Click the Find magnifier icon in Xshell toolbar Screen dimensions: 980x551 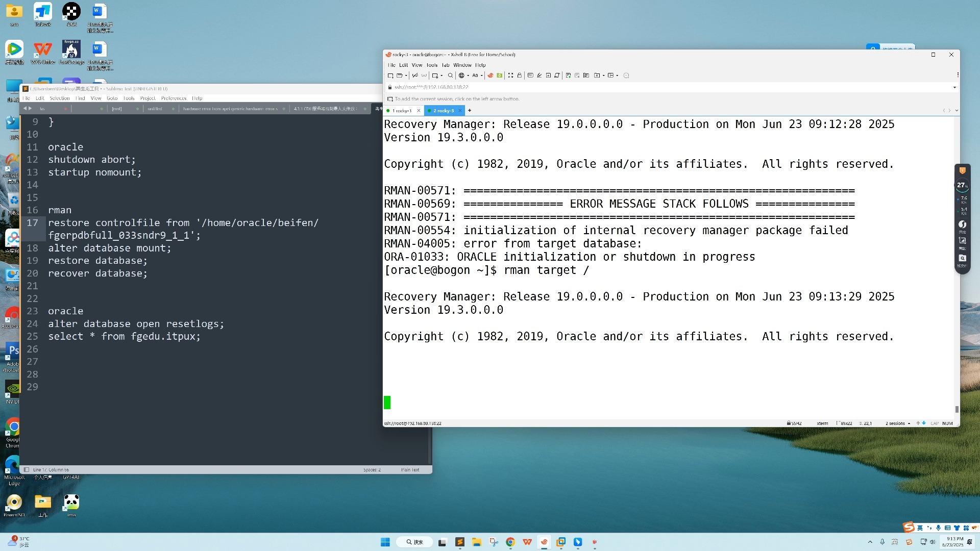point(450,76)
